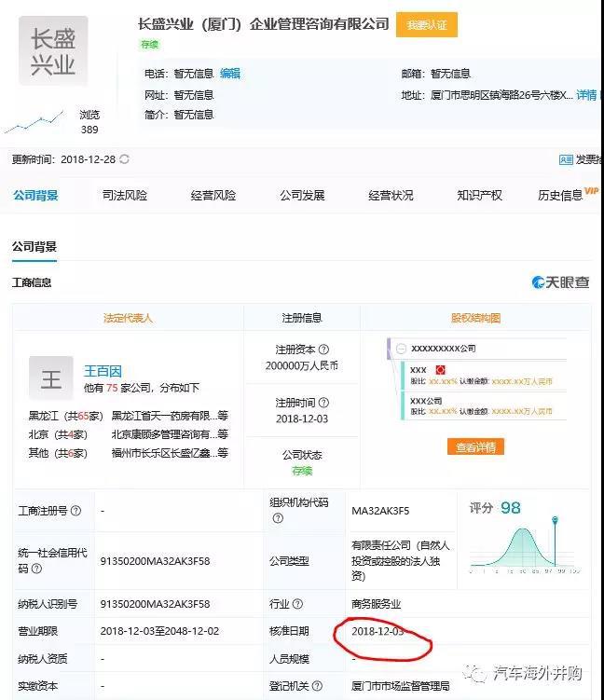Click the 厦门市市场监督管理局 registration authority

[x=401, y=686]
